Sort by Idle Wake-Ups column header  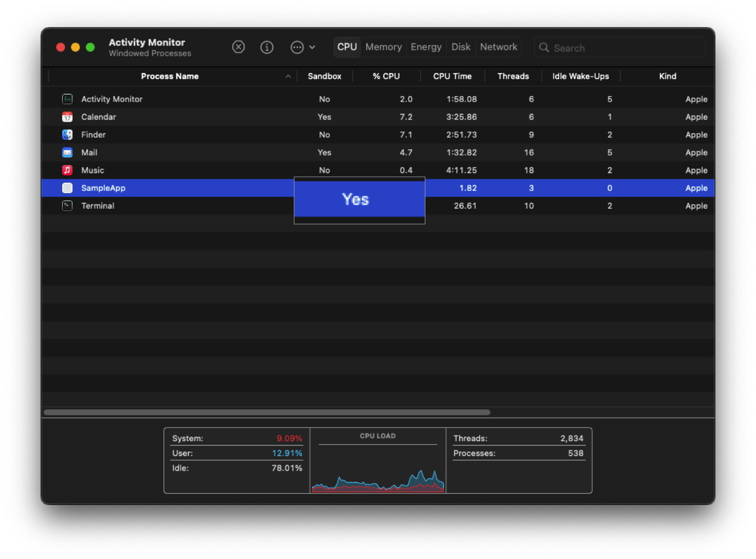coord(581,76)
